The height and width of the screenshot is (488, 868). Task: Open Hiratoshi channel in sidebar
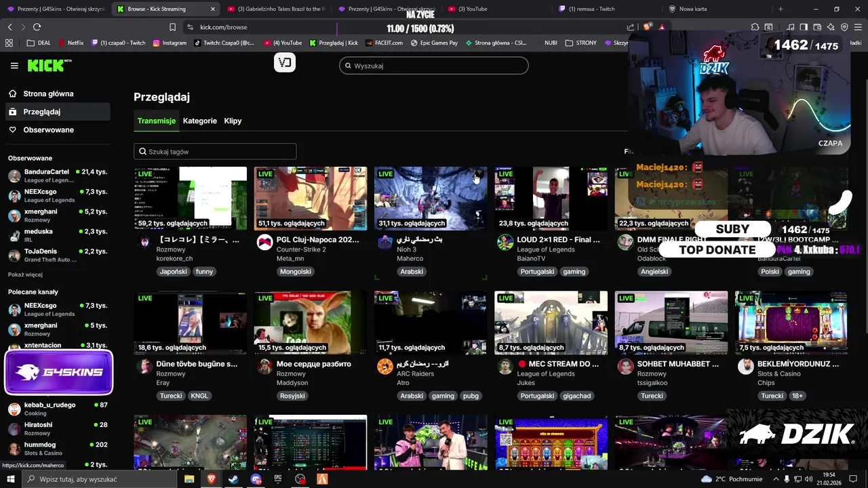pyautogui.click(x=58, y=428)
